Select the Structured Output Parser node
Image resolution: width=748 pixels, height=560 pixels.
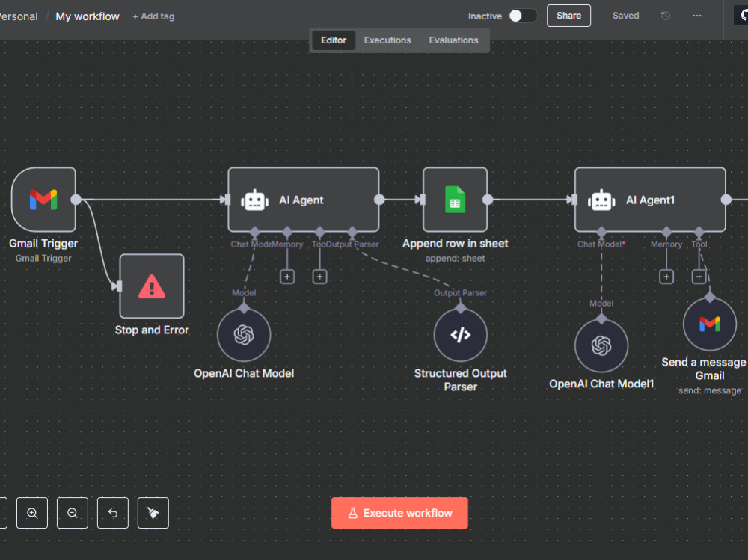tap(460, 335)
